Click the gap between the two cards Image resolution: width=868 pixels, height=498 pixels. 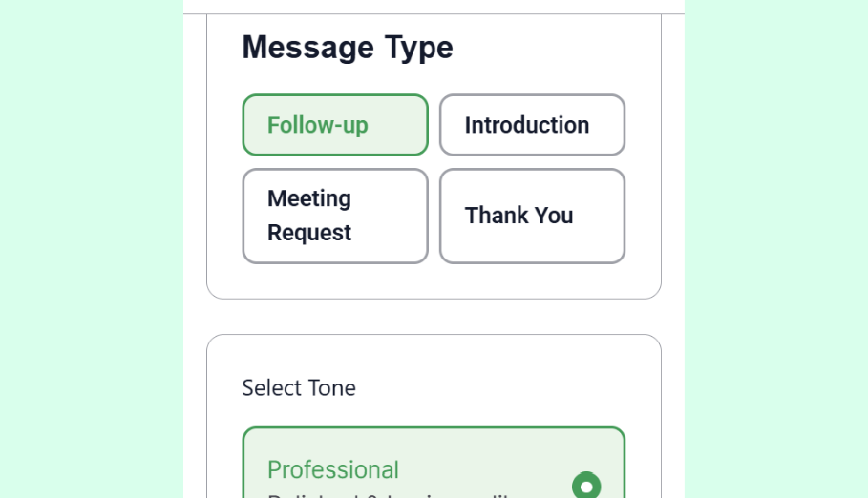434,317
